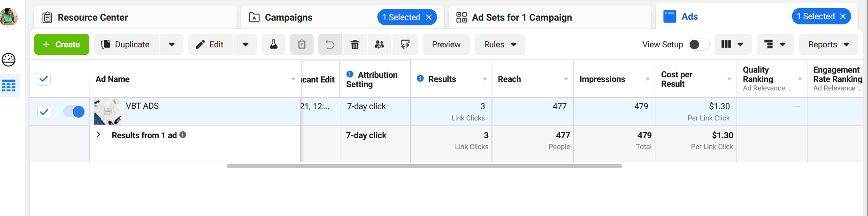Open the Duplicate options dropdown arrow

point(172,45)
